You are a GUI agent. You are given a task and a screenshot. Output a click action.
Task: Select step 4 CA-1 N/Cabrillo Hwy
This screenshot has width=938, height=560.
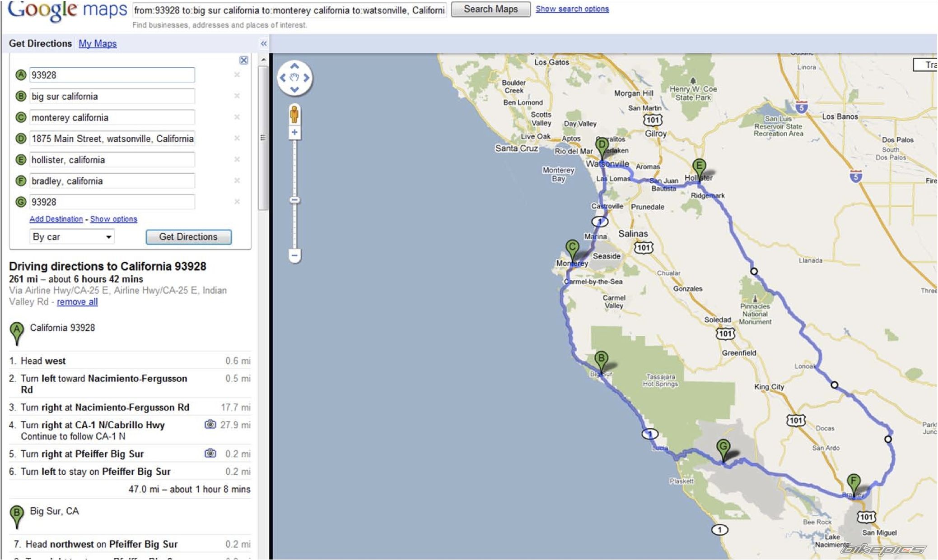pos(130,430)
